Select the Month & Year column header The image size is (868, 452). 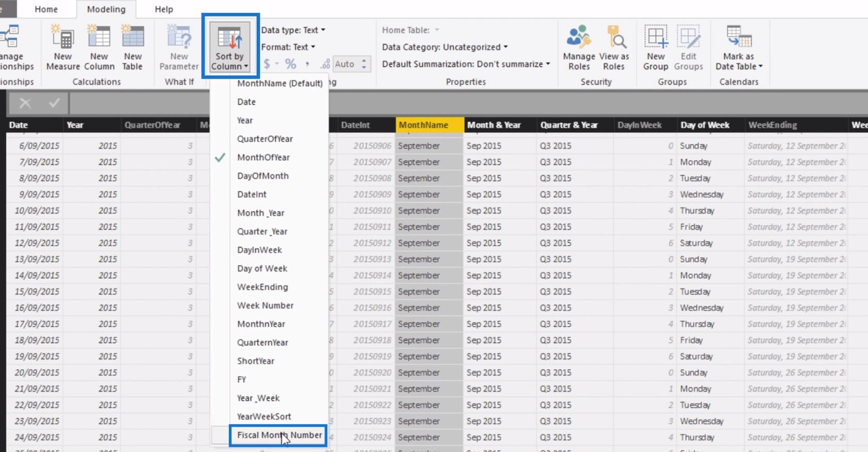[x=500, y=125]
